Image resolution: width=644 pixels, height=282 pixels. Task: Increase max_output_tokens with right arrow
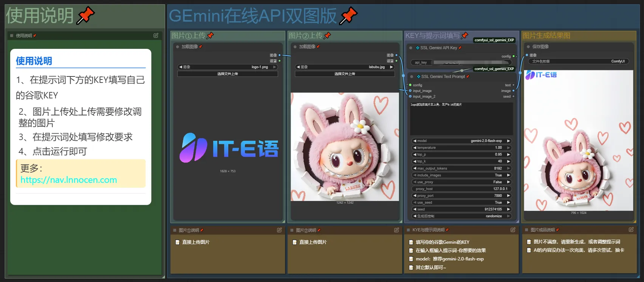[509, 168]
